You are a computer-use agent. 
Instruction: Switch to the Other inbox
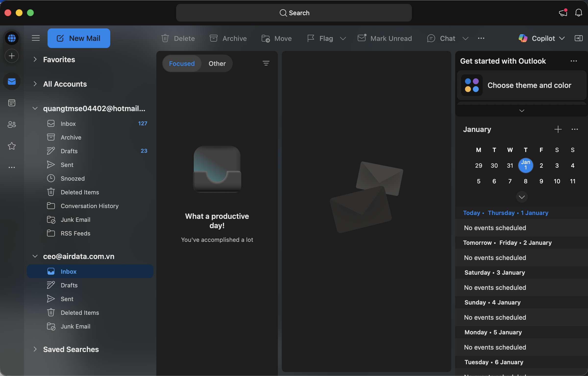click(x=217, y=63)
